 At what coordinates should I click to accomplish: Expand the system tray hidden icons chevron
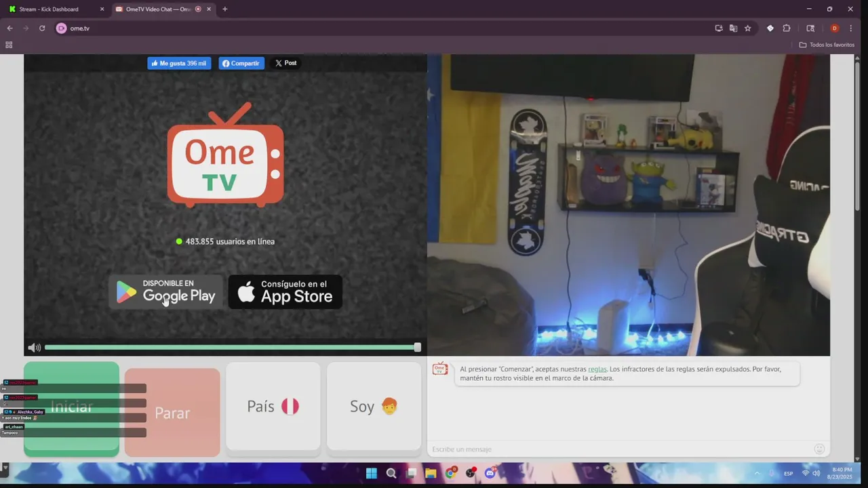click(757, 473)
